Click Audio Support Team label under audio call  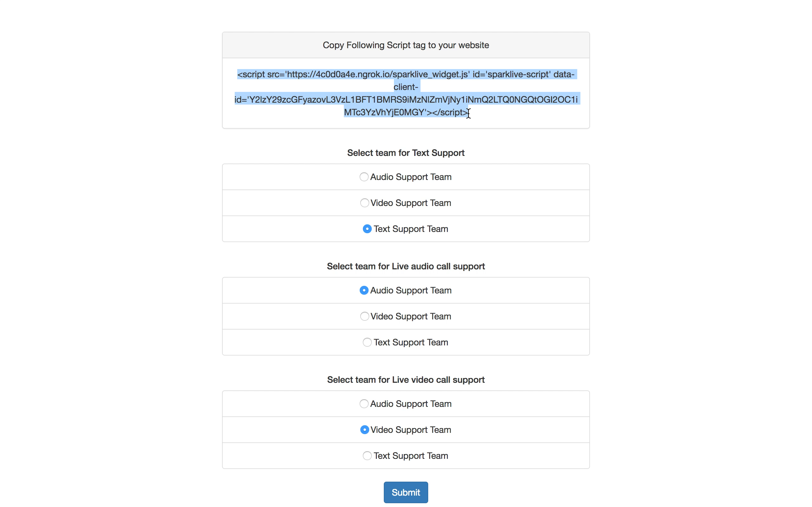411,290
